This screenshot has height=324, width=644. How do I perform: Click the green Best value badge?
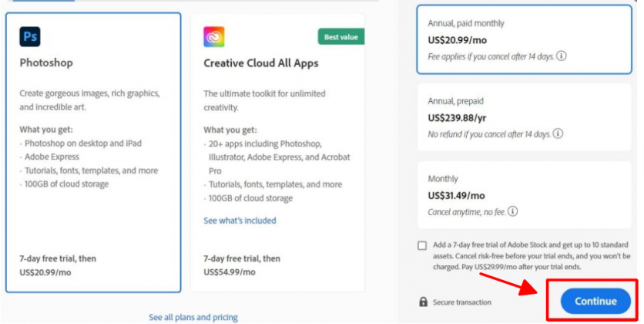click(341, 37)
